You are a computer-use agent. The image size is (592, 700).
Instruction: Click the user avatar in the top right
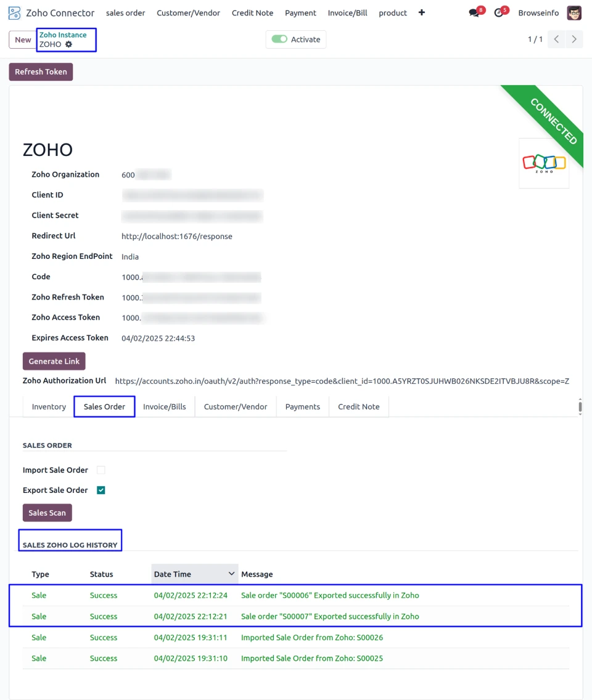point(574,13)
